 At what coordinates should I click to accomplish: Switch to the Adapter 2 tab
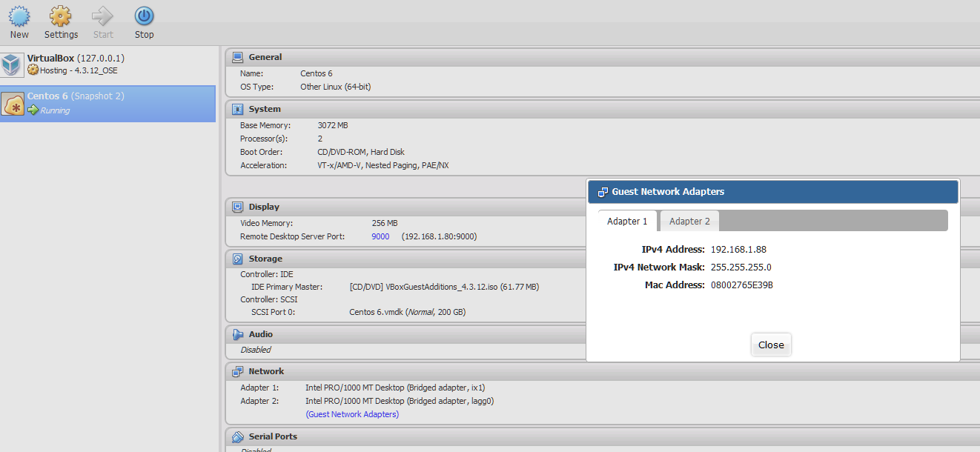689,221
